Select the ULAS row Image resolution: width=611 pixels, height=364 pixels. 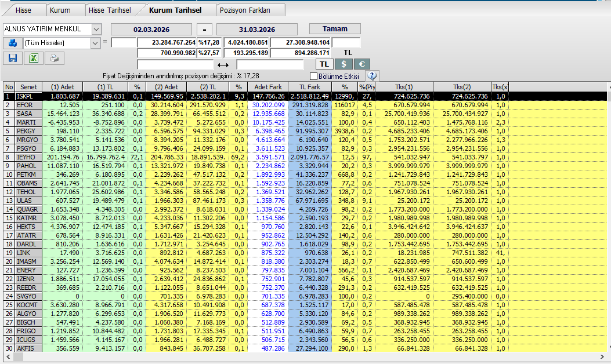pos(305,201)
